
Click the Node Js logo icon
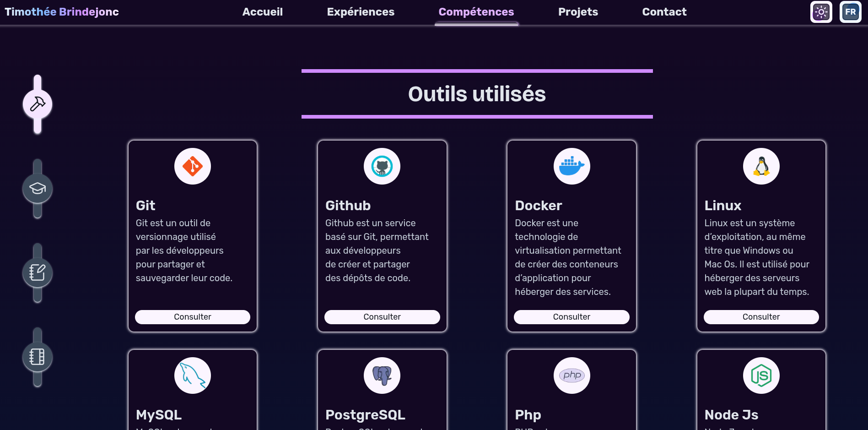click(761, 376)
